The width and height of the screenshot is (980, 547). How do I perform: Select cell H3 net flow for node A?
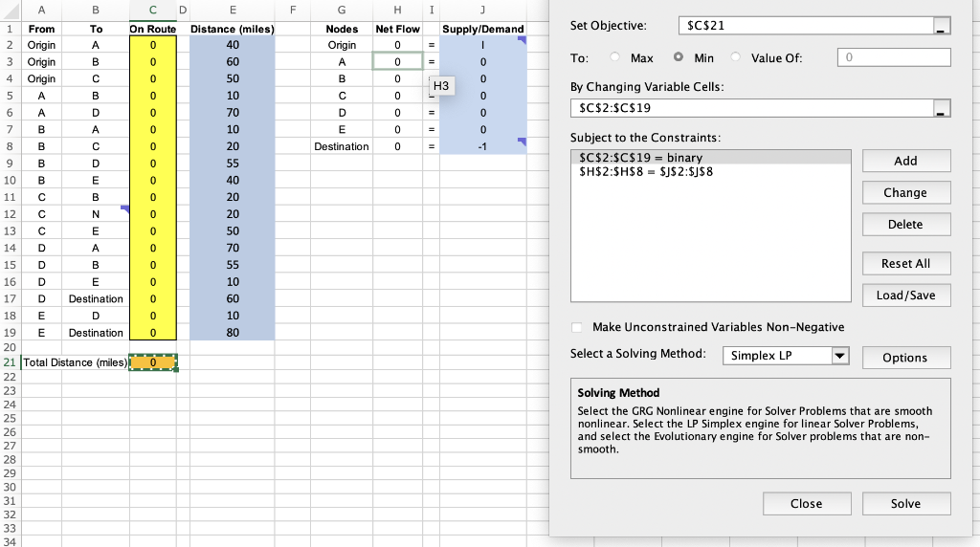coord(397,62)
